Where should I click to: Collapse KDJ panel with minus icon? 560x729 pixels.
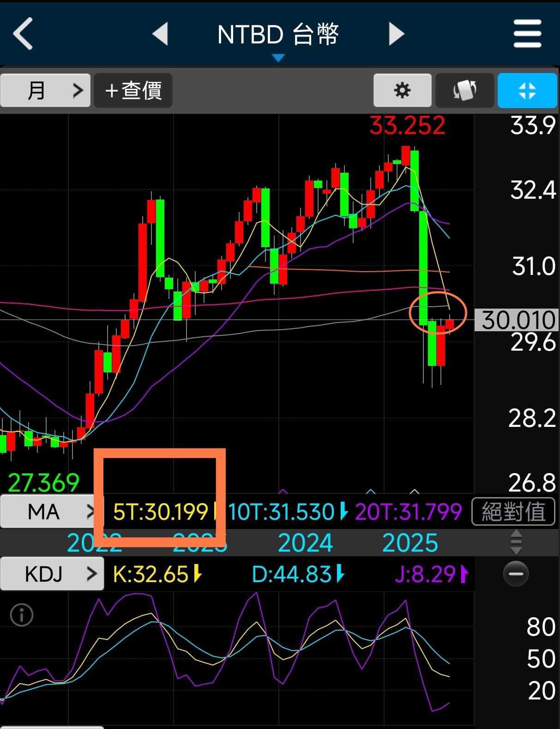point(516,574)
